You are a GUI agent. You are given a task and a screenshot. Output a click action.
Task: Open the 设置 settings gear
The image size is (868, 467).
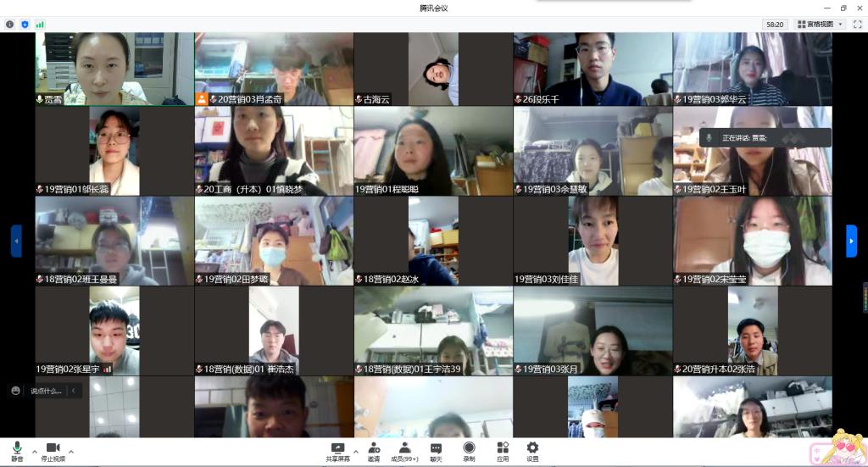532,450
